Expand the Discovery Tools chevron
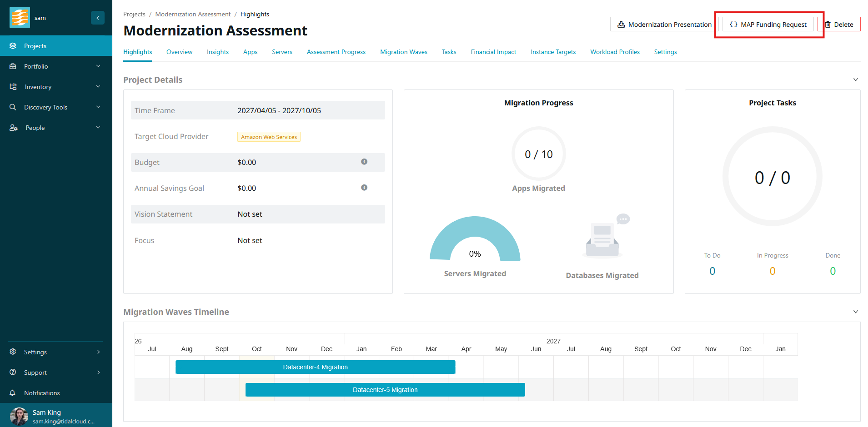The width and height of the screenshot is (868, 427). (98, 107)
